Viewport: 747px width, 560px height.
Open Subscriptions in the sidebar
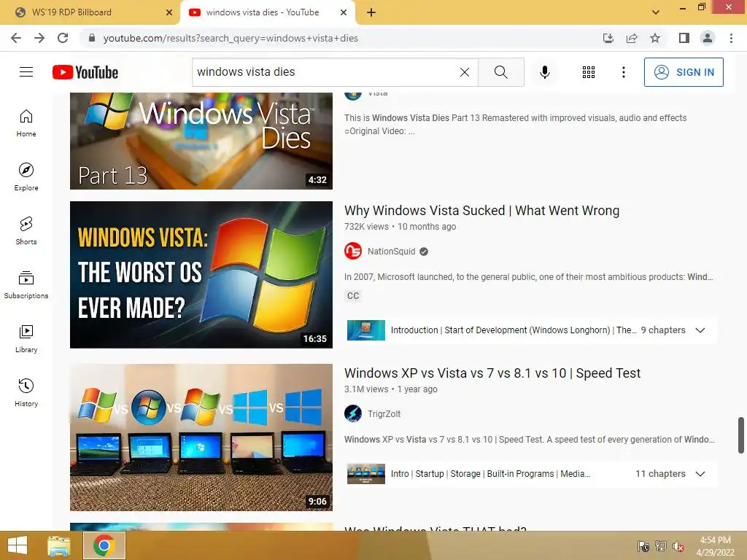click(x=26, y=285)
